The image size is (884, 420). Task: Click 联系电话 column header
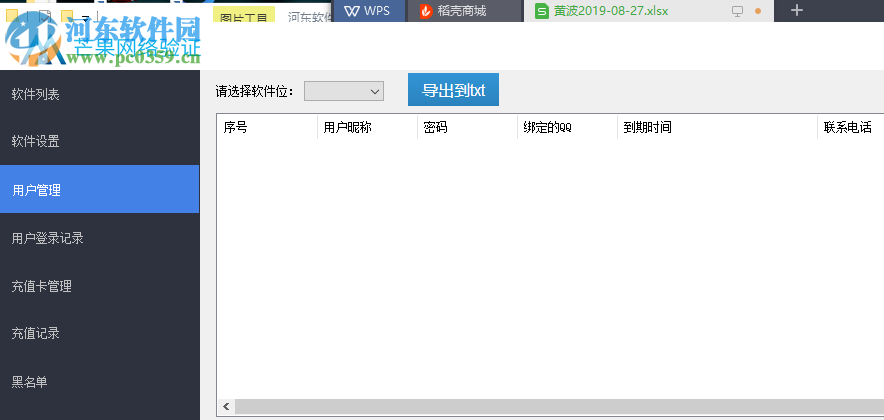pos(851,127)
